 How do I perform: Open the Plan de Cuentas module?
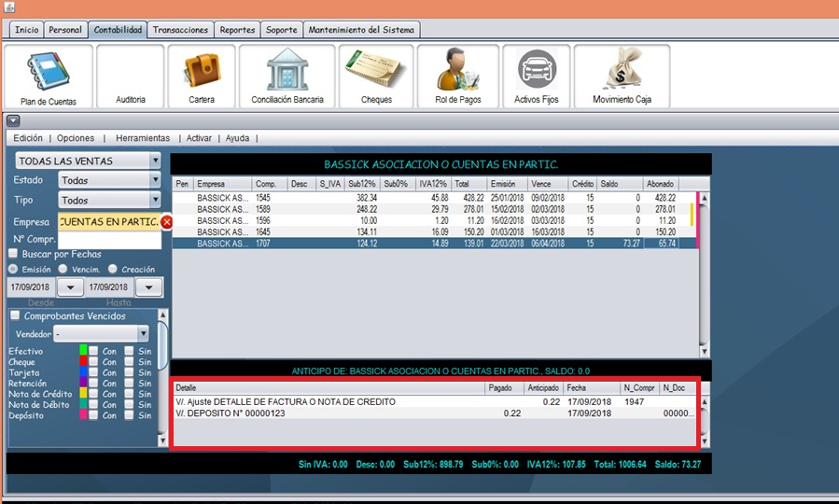[x=49, y=77]
